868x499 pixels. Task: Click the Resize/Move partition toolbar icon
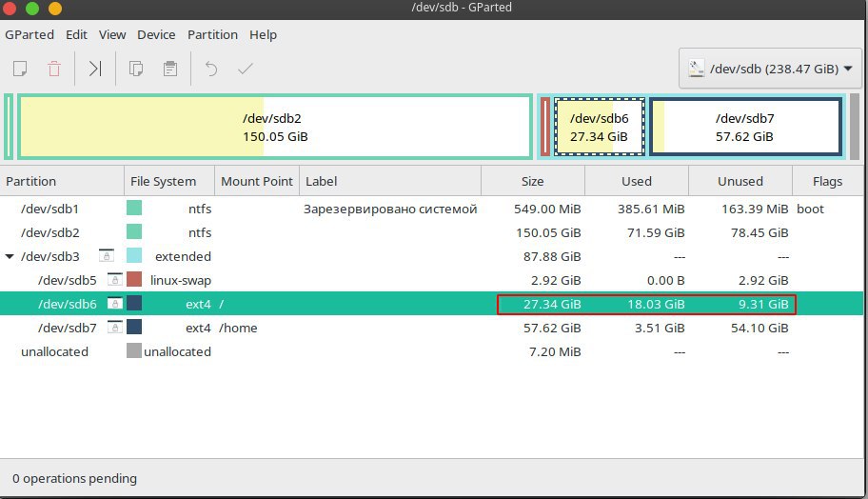click(x=95, y=69)
